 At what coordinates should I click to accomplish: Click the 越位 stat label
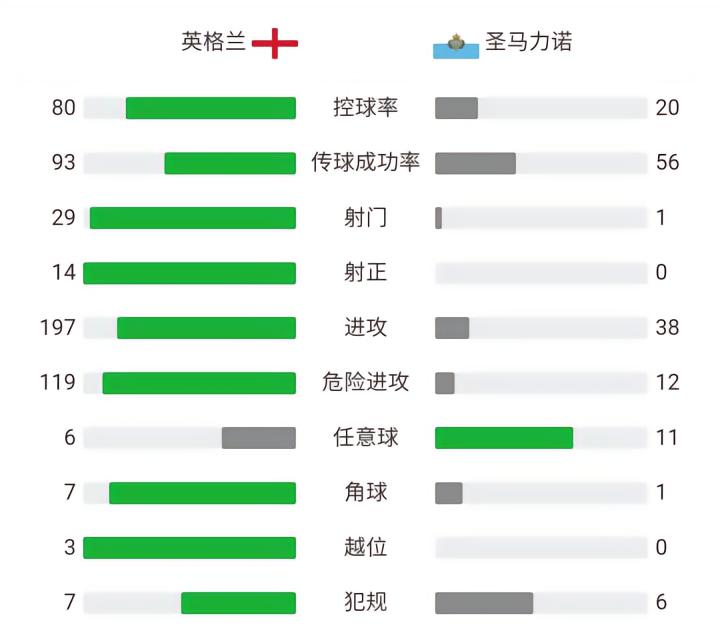click(365, 548)
